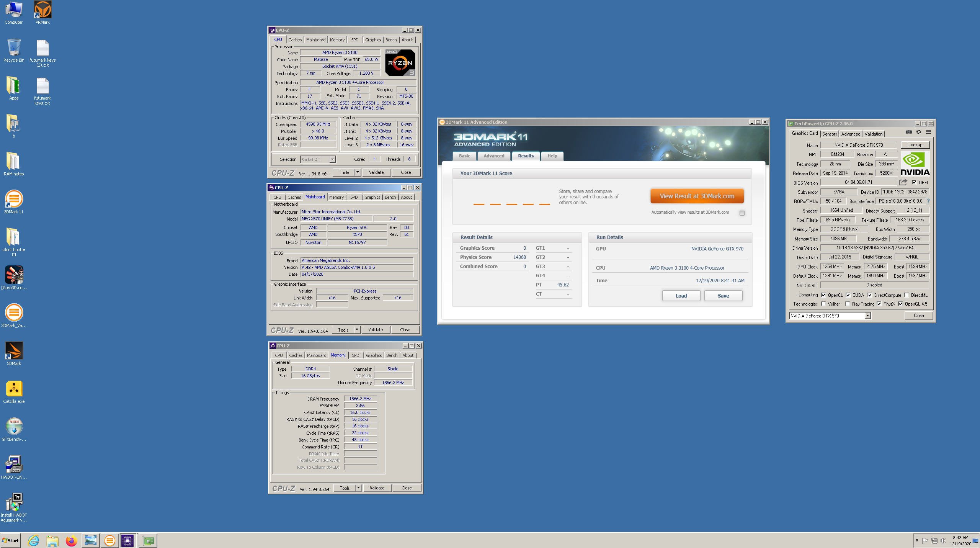Click the Save button in Run Details
Image resolution: width=980 pixels, height=548 pixels.
pyautogui.click(x=723, y=296)
